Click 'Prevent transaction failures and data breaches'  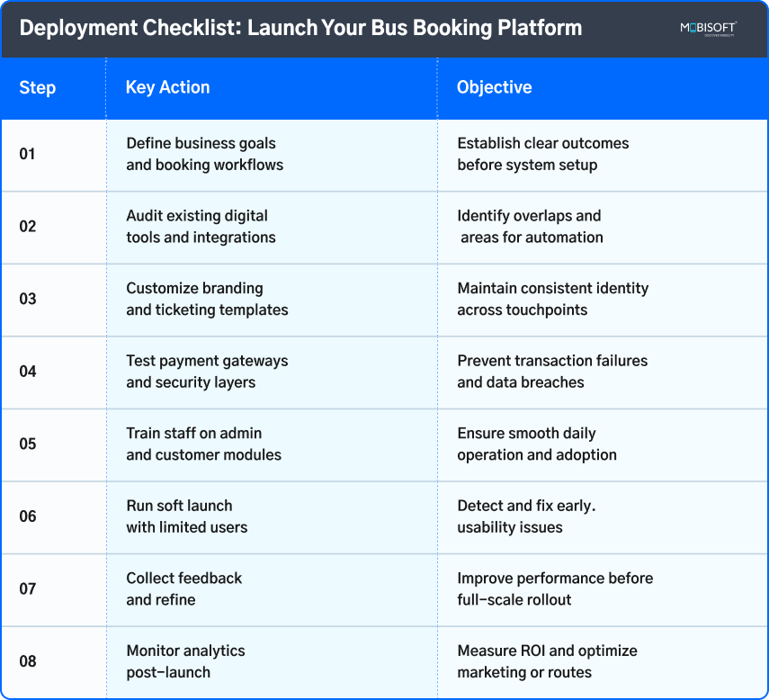click(x=552, y=372)
